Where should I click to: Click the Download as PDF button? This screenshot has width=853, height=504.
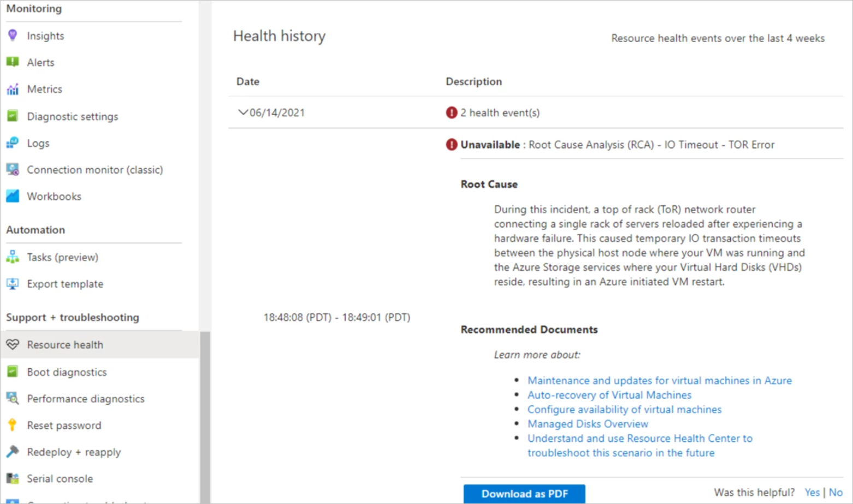pyautogui.click(x=524, y=494)
